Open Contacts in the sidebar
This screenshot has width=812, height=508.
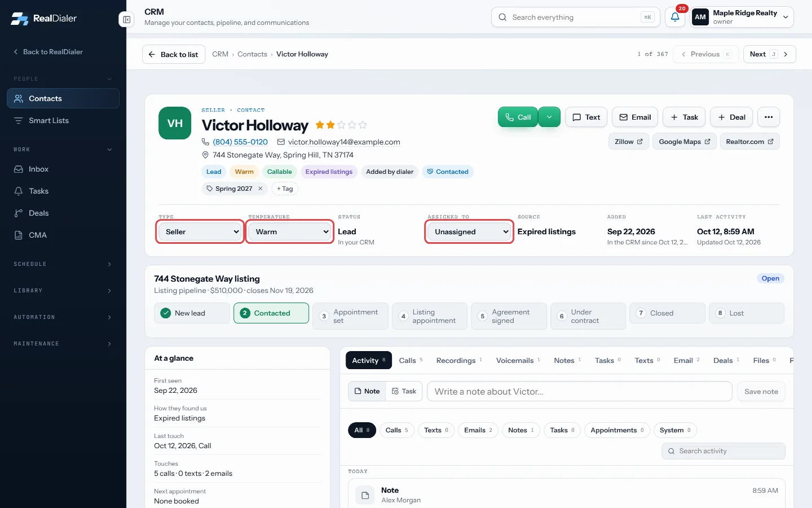click(63, 98)
